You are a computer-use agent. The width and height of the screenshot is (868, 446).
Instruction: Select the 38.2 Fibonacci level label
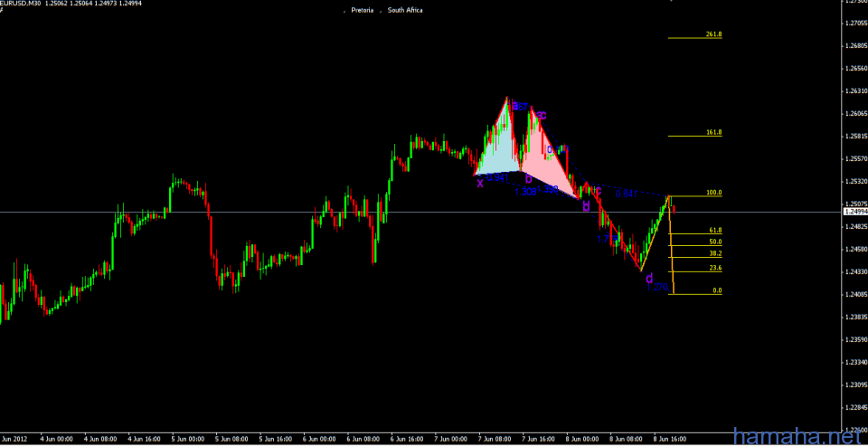click(715, 253)
